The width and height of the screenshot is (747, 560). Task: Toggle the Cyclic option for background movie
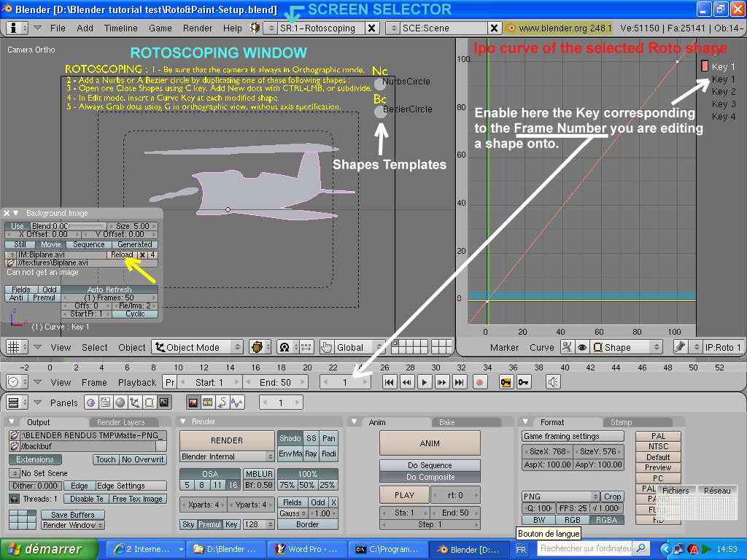pos(135,314)
